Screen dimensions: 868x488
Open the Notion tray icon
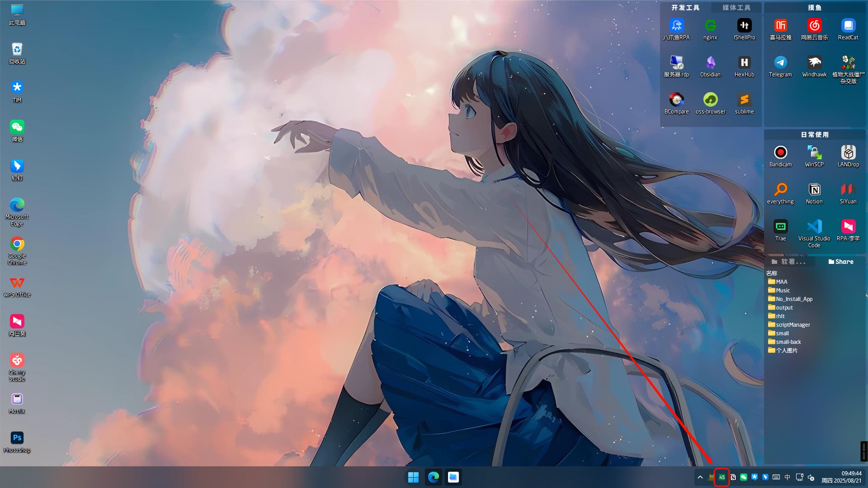point(733,477)
